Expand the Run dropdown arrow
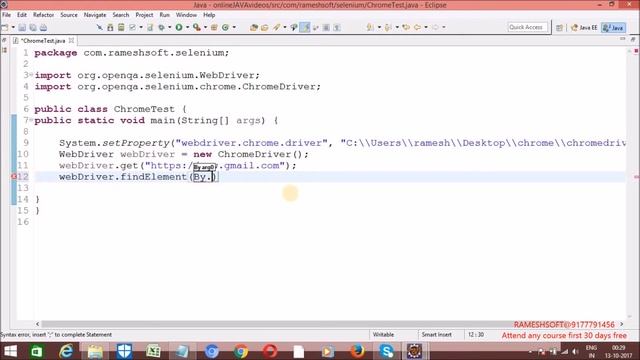640x360 pixels. [x=187, y=27]
